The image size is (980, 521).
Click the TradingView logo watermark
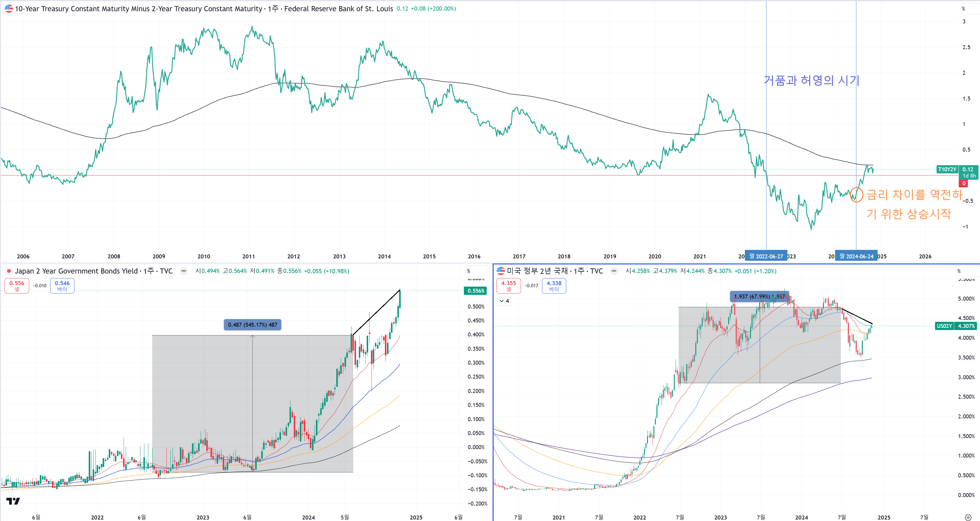click(x=13, y=501)
